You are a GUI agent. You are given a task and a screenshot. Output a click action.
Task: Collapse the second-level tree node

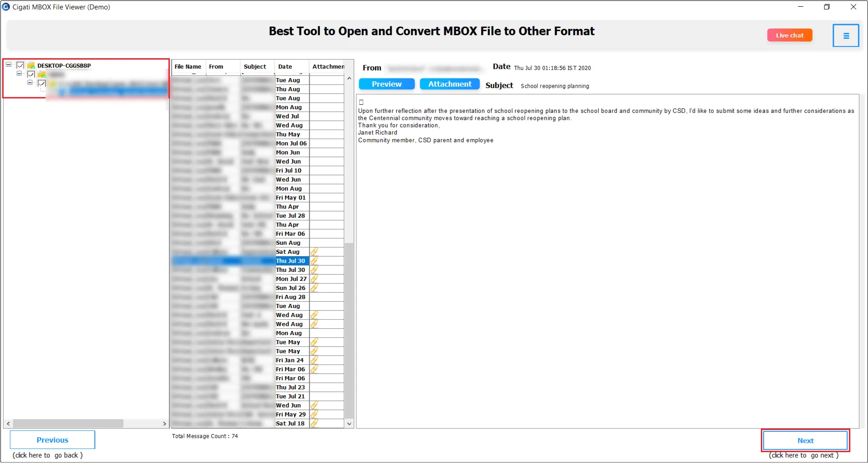[x=19, y=74]
